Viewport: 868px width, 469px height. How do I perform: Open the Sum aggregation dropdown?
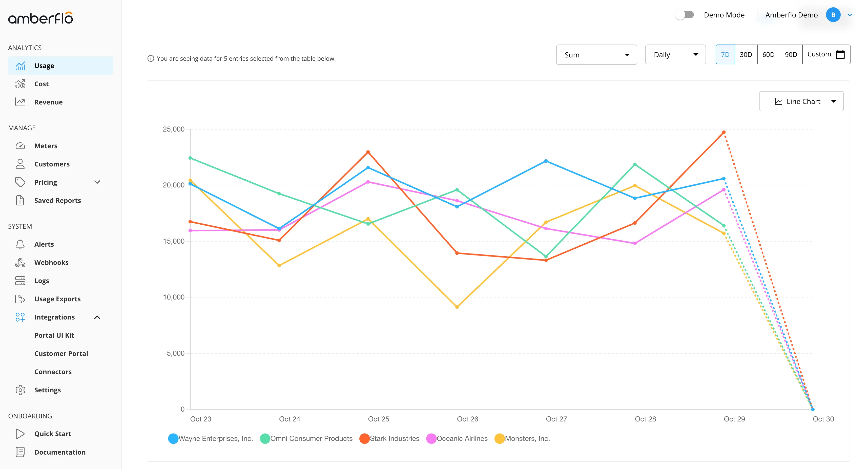click(x=596, y=55)
